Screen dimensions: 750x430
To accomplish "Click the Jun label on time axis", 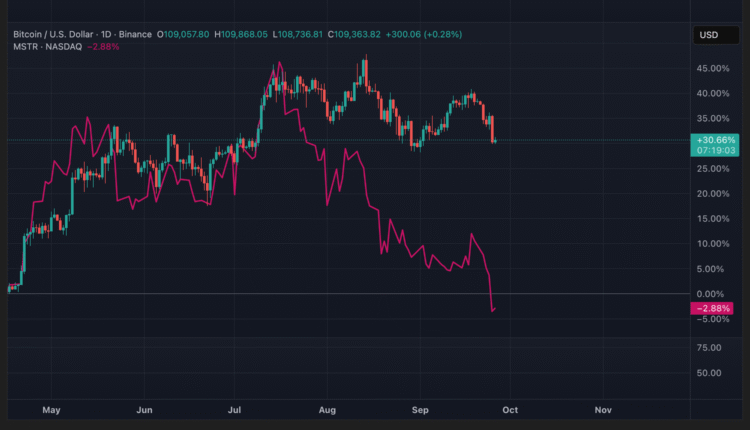I will coord(144,410).
